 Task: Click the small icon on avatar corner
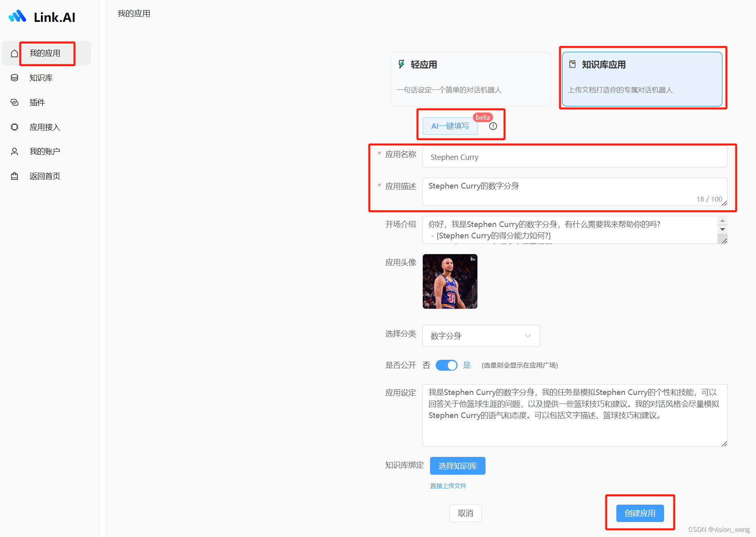[x=473, y=258]
